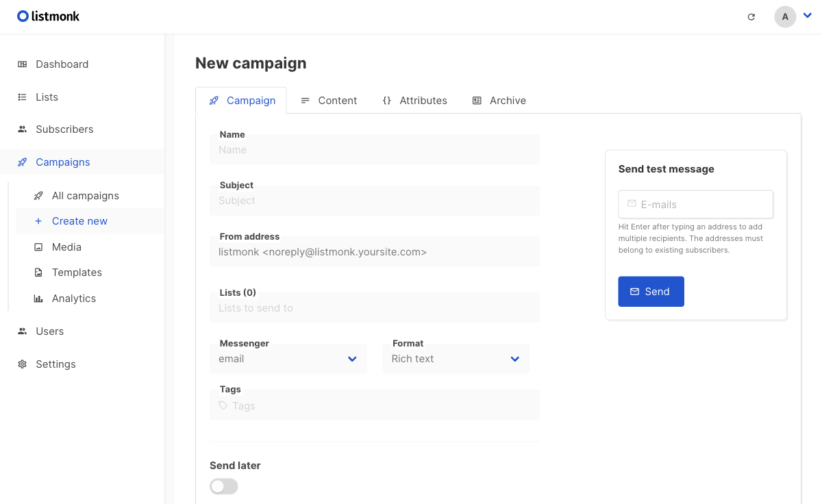Image resolution: width=822 pixels, height=504 pixels.
Task: Focus the campaign Name field
Action: coord(375,149)
